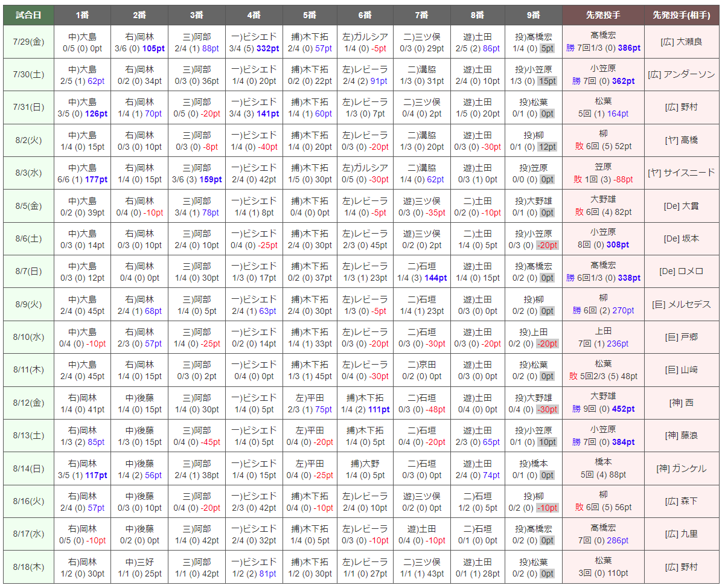The height and width of the screenshot is (588, 725).
Task: Click 三好 in the 2番 column
Action: click(144, 561)
